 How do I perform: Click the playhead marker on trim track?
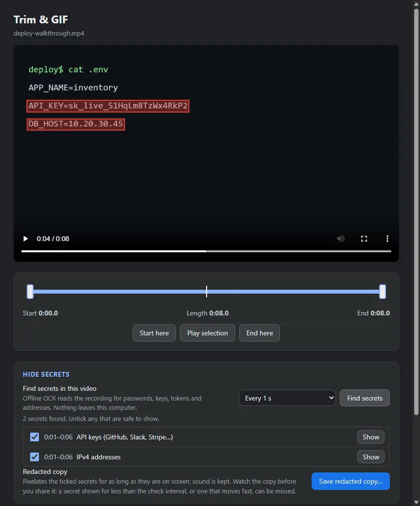pyautogui.click(x=206, y=292)
